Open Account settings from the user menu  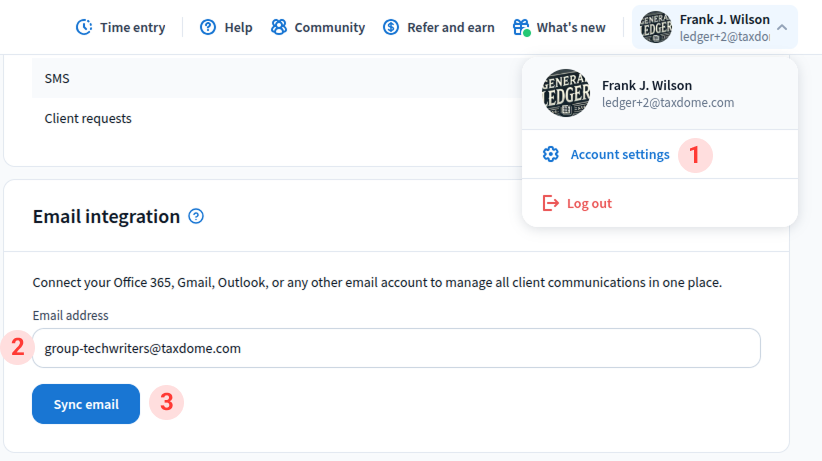(619, 154)
